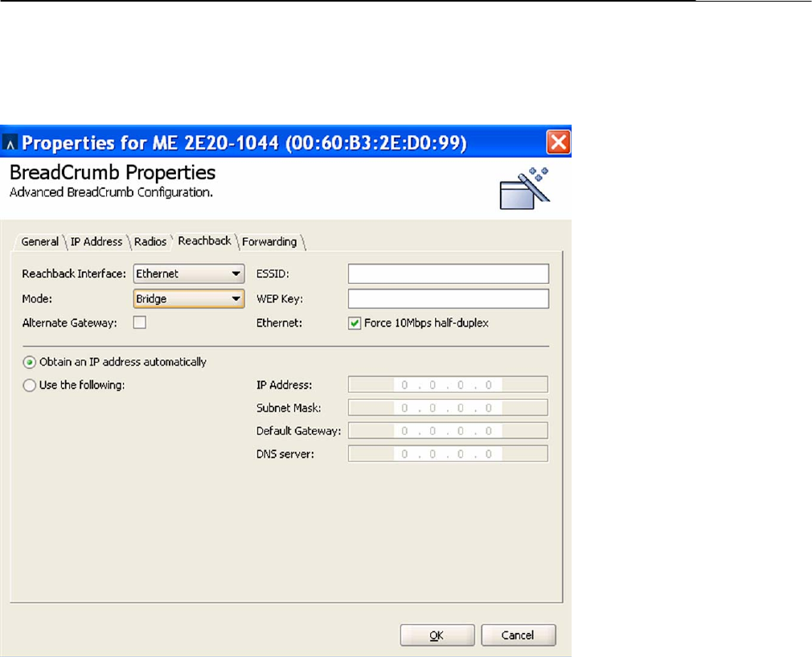812x657 pixels.
Task: Click the app icon in the title bar
Action: coord(10,142)
